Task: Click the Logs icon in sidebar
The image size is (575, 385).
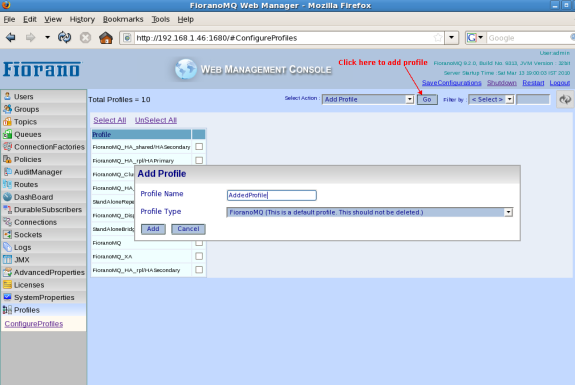Action: click(x=7, y=247)
